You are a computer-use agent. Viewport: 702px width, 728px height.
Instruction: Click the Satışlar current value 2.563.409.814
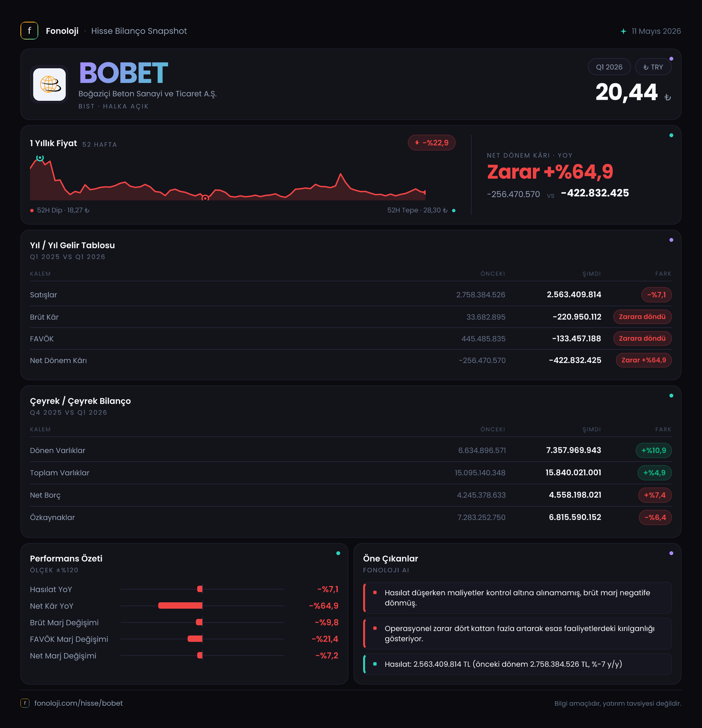point(574,294)
